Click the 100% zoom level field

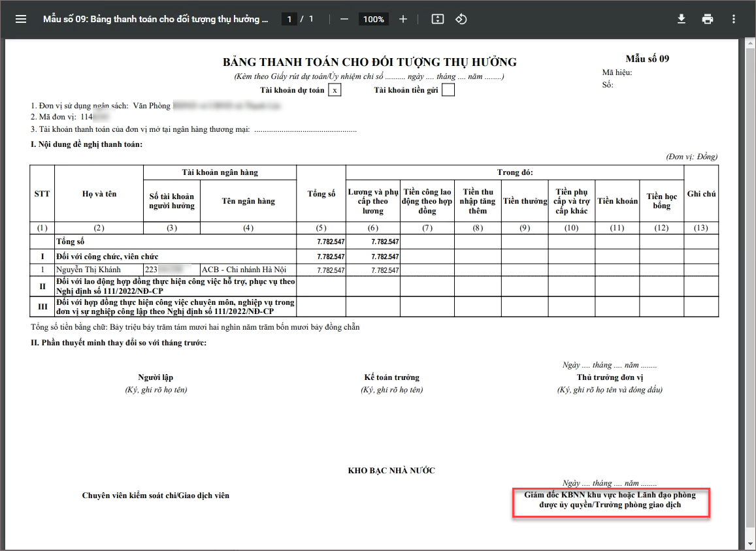point(374,20)
